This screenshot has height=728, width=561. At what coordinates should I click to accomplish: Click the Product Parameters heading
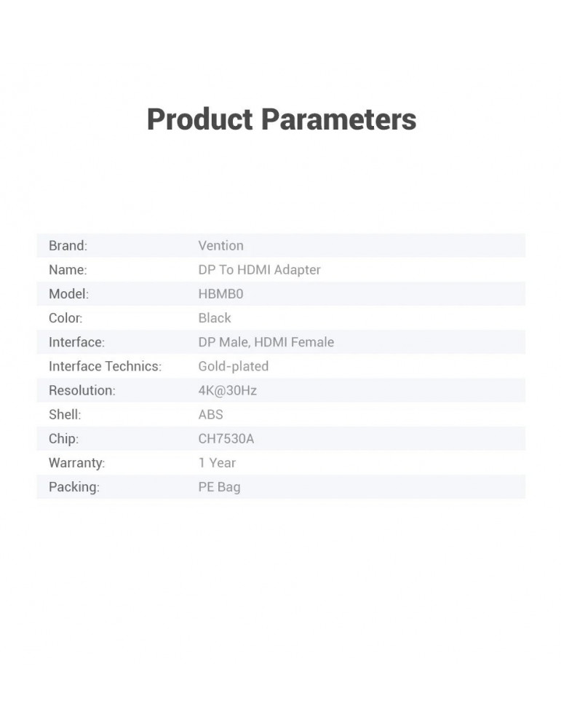[x=281, y=119]
